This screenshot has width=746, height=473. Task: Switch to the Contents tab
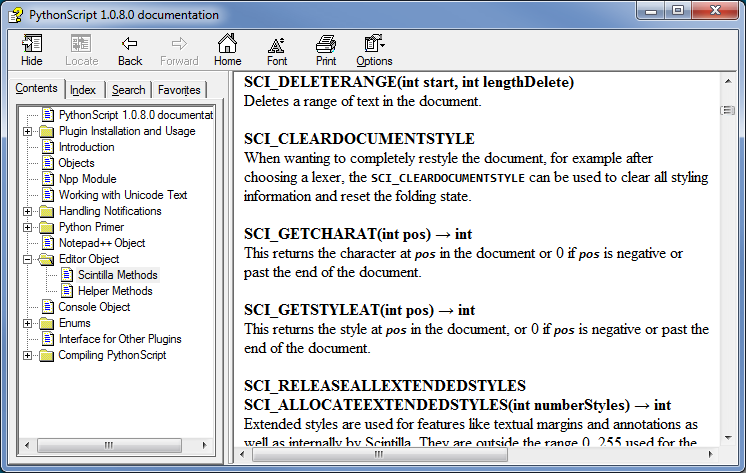[36, 89]
